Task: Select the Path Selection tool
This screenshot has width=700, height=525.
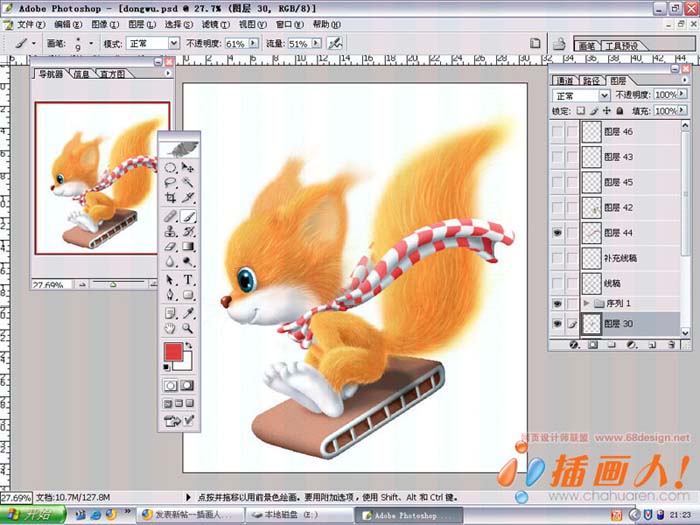Action: coord(170,280)
